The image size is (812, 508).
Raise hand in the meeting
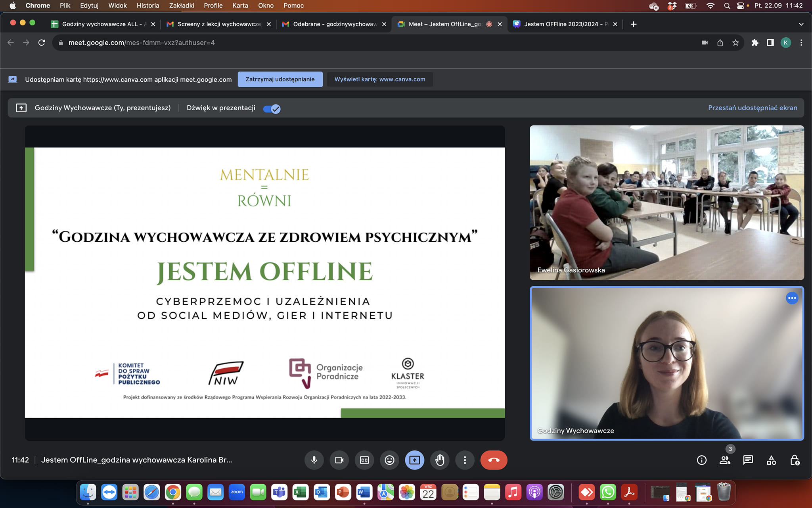pos(440,460)
